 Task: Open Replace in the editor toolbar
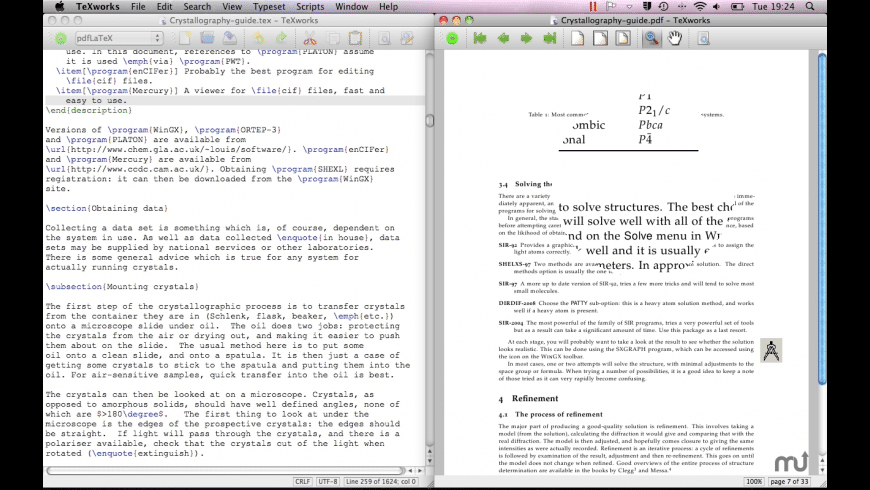407,38
